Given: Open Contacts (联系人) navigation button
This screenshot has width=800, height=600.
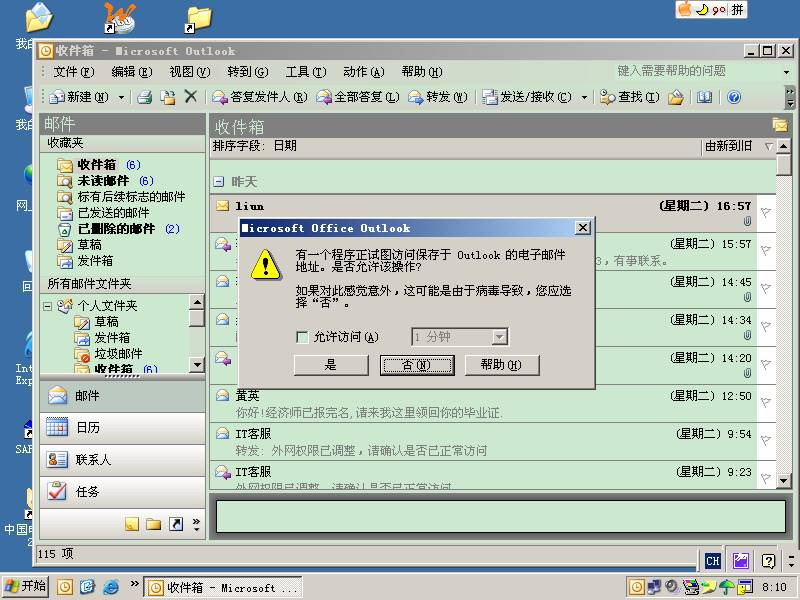Looking at the screenshot, I should point(122,459).
